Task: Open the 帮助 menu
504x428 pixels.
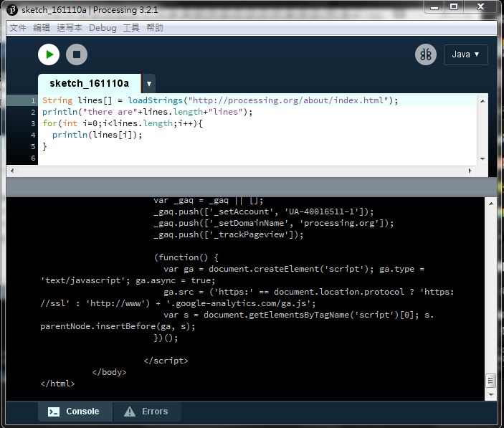Action: pos(155,28)
